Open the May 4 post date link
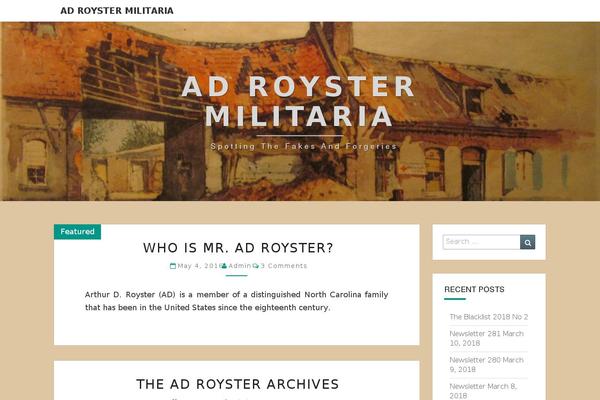This screenshot has height=400, width=600. coord(198,266)
